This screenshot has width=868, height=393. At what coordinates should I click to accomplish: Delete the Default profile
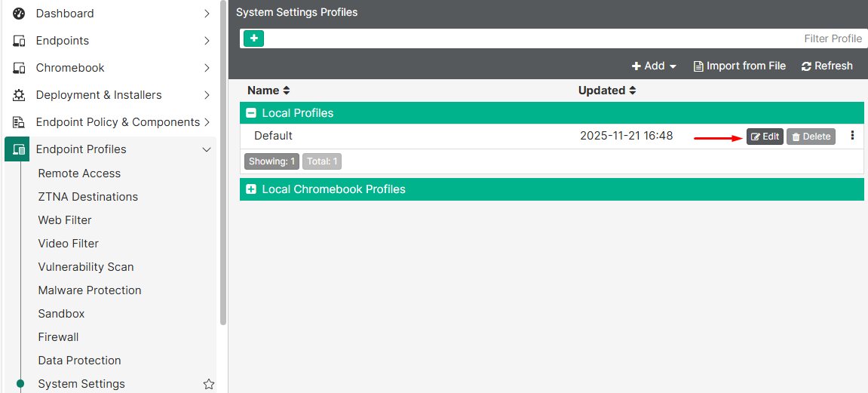[811, 137]
